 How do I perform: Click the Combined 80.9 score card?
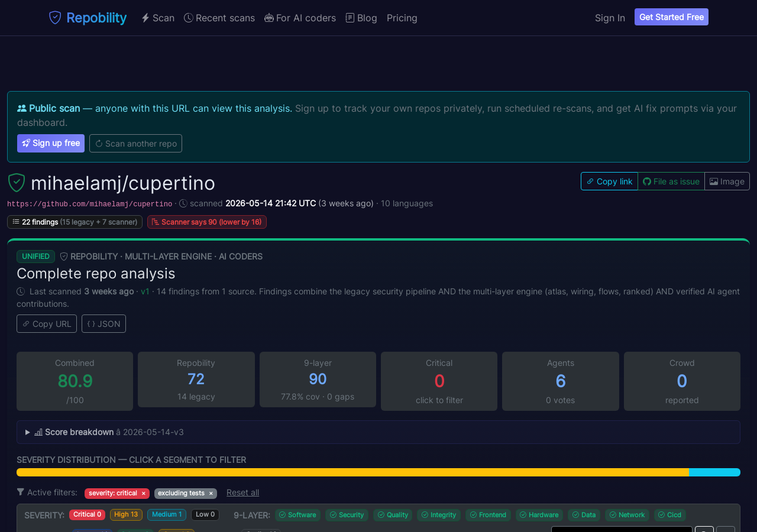point(75,381)
